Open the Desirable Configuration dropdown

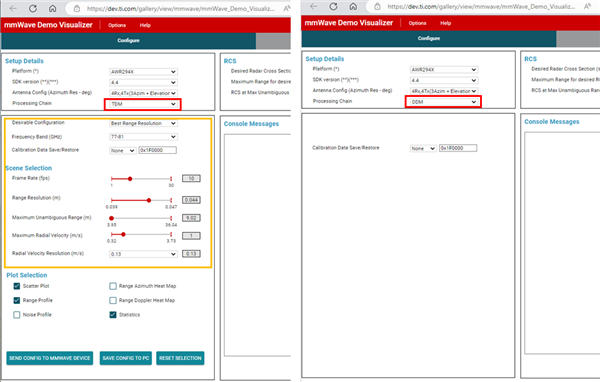click(143, 123)
